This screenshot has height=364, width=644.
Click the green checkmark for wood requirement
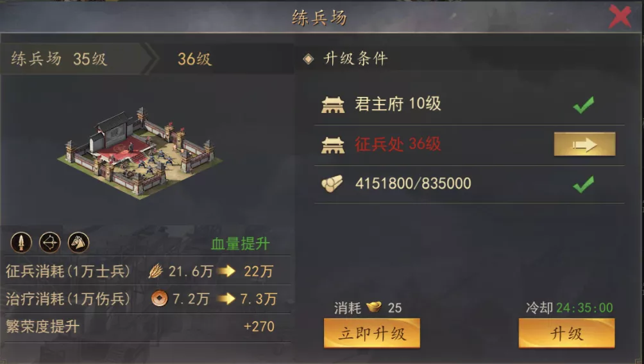pyautogui.click(x=583, y=184)
